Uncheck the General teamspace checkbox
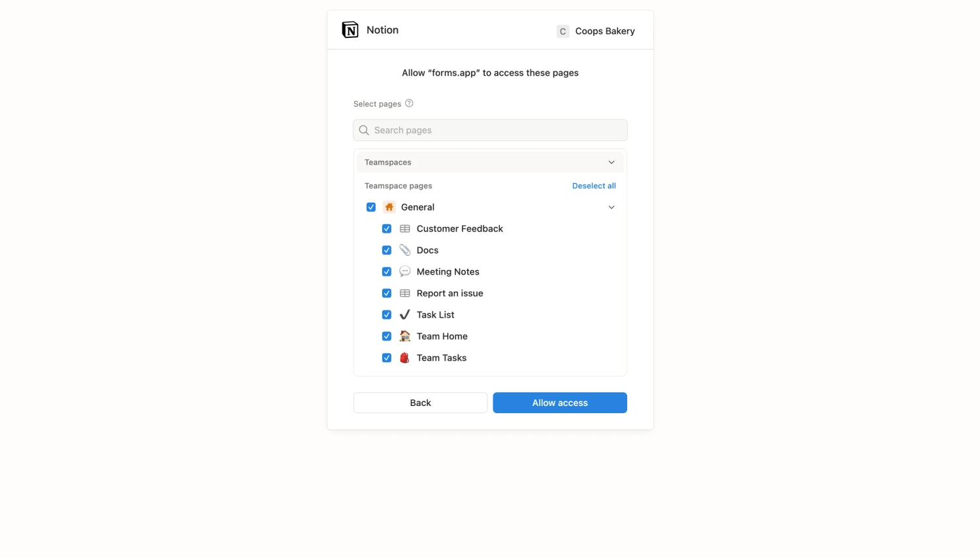 pos(371,207)
